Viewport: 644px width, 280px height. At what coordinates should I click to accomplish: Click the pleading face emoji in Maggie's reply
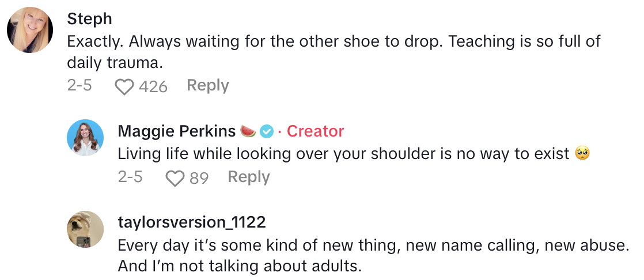click(582, 154)
